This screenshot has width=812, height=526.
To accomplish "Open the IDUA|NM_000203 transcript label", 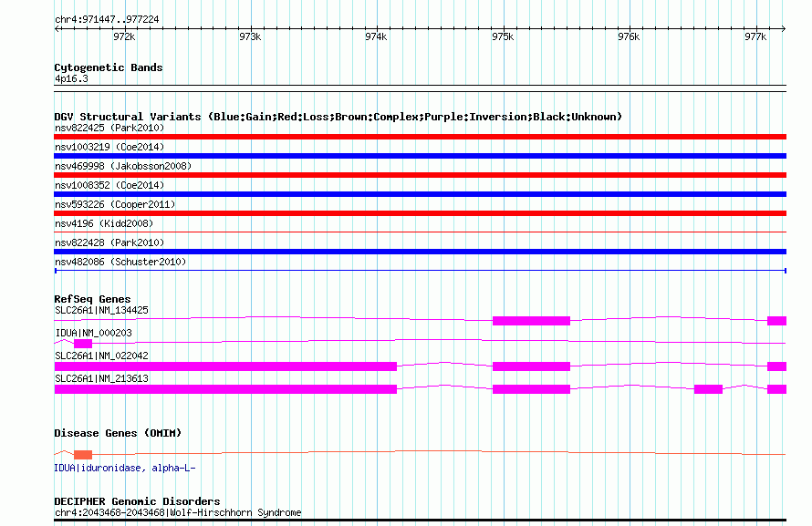I will [x=93, y=333].
